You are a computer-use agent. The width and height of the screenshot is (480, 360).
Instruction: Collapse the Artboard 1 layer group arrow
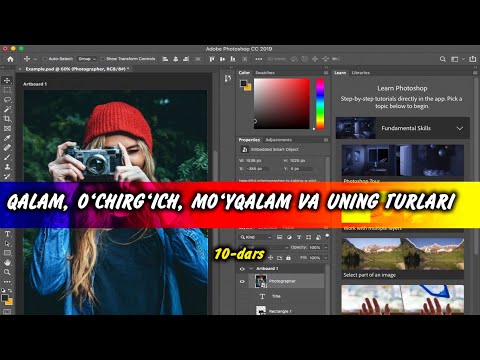tap(251, 269)
